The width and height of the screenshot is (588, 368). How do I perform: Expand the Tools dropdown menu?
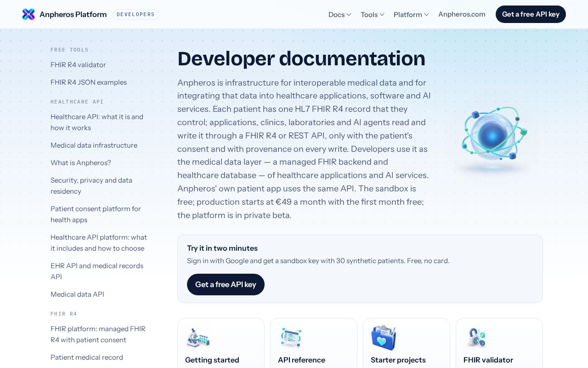coord(373,14)
